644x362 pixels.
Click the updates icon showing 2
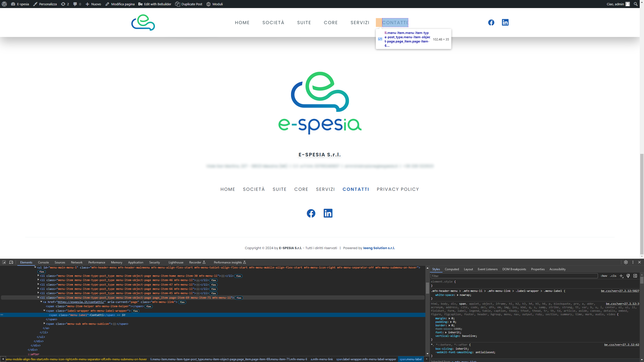pos(65,4)
